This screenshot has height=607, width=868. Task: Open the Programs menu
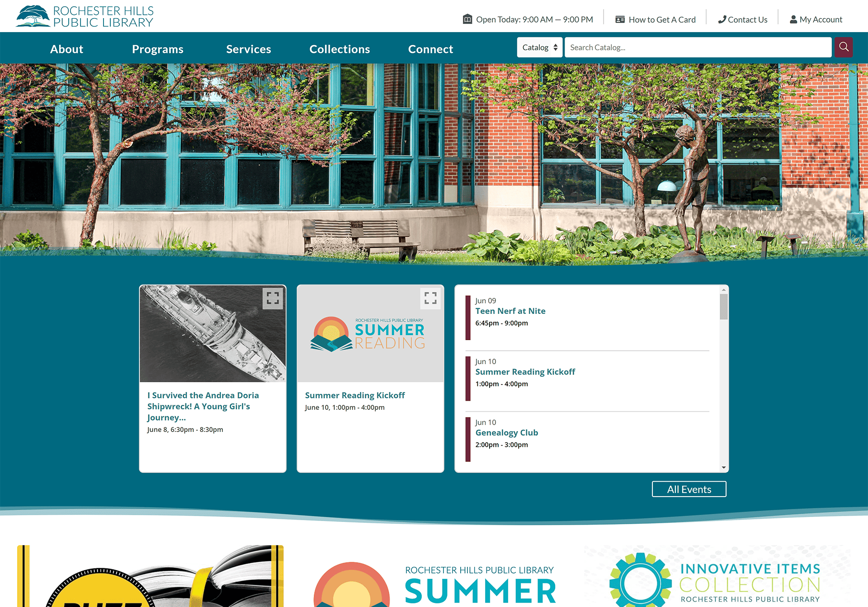tap(157, 49)
